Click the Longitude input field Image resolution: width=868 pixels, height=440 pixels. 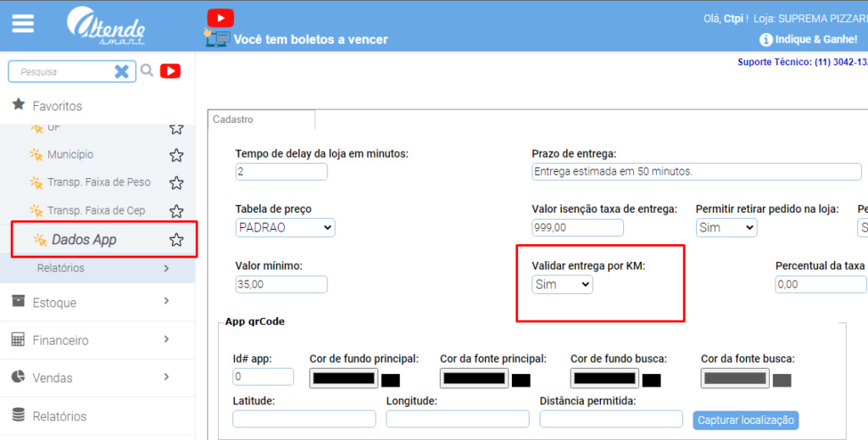457,419
